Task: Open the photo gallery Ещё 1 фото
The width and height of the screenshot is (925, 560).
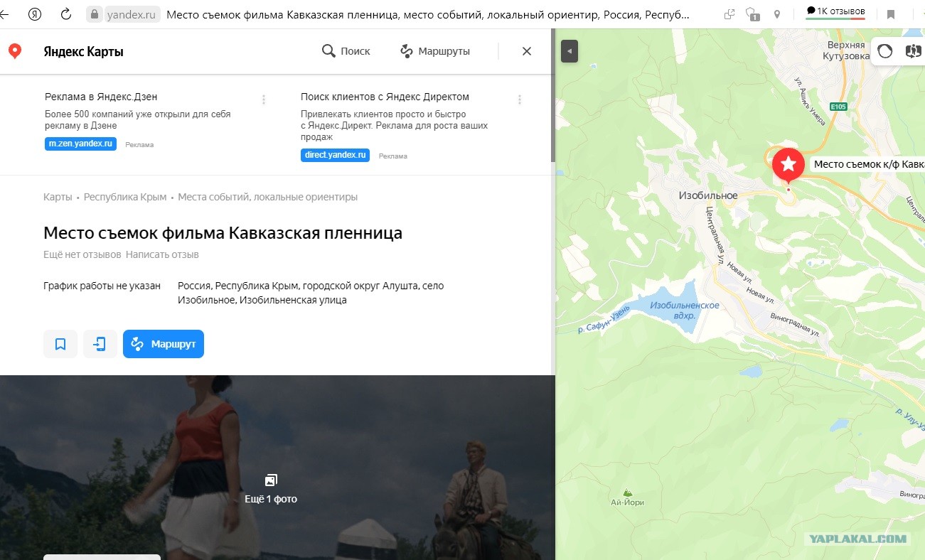Action: coord(271,489)
